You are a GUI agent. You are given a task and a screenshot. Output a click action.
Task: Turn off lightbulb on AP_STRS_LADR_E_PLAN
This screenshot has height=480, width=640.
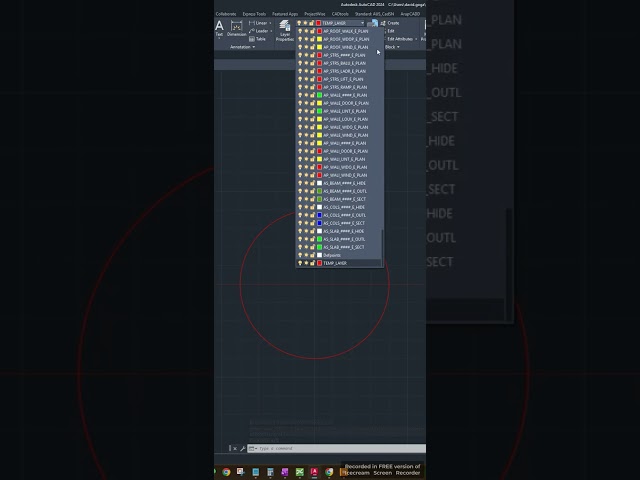click(x=300, y=71)
